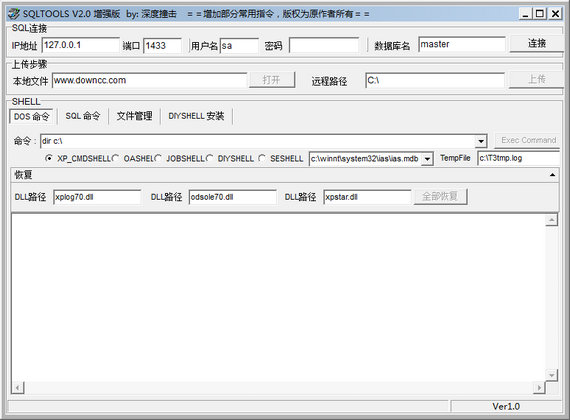Click the output area's vertical scrollbar up arrow

click(x=551, y=220)
